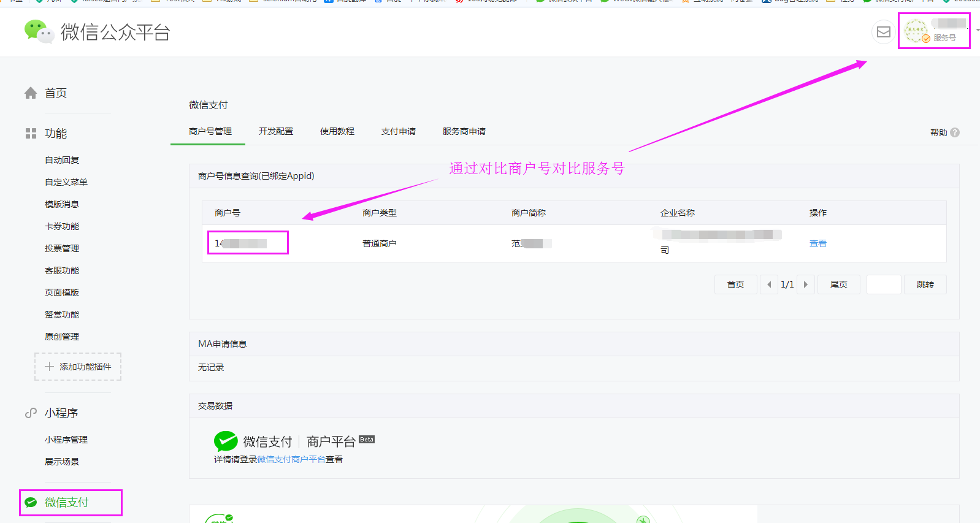This screenshot has height=523, width=980.
Task: Click the green WeChat Pay icon in sidebar
Action: [x=31, y=502]
